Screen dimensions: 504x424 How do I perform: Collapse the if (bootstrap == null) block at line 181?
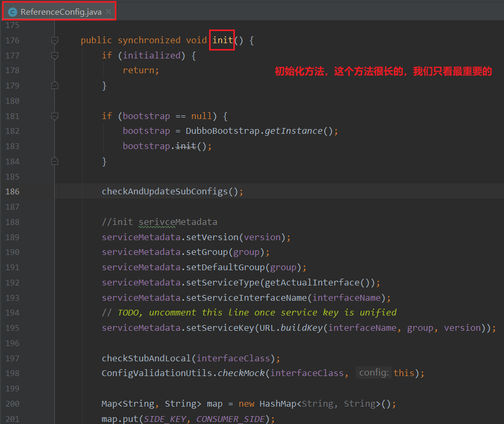55,116
